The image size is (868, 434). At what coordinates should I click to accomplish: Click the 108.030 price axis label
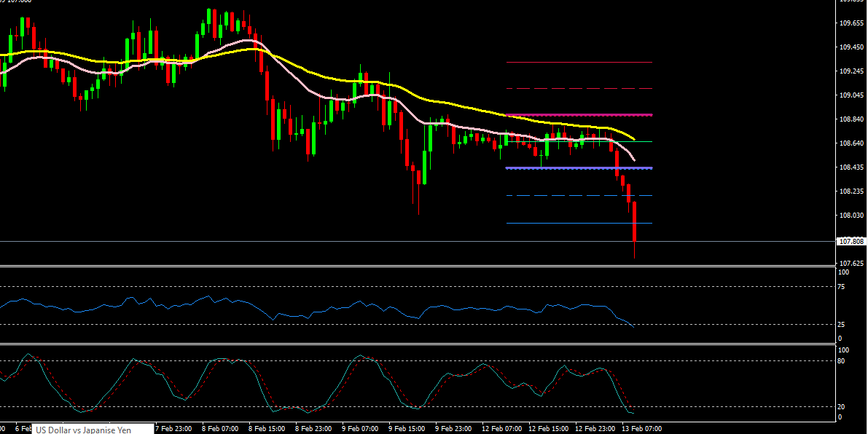click(852, 215)
